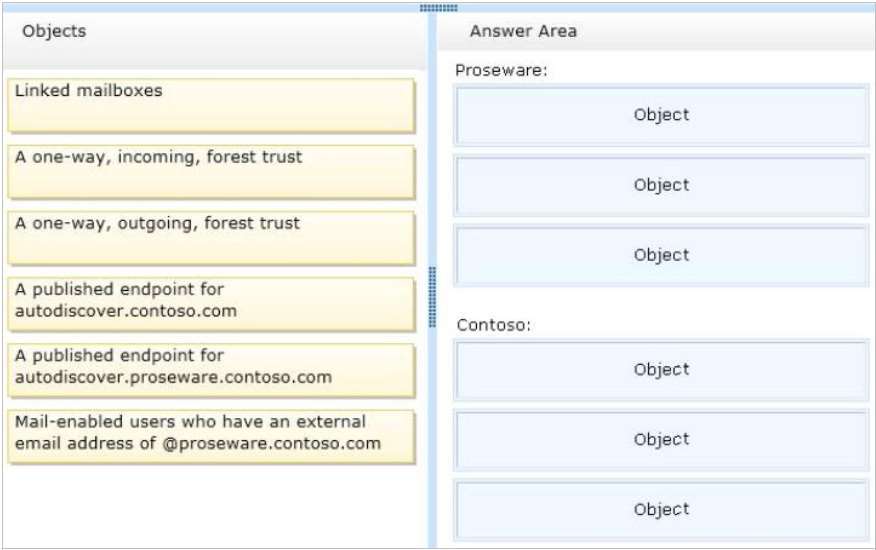Select the autodiscover.contoso.com published endpoint object
The height and width of the screenshot is (550, 876).
pyautogui.click(x=211, y=305)
